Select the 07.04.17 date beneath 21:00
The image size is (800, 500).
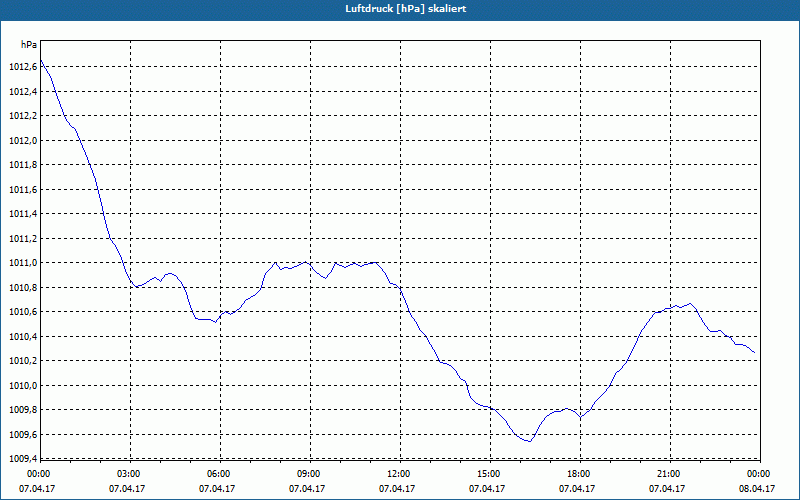point(667,489)
